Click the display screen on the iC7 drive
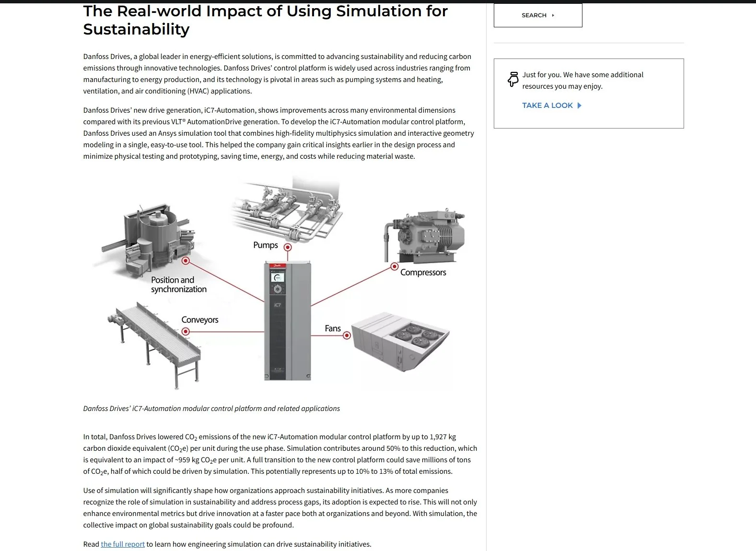756x551 pixels. [278, 277]
